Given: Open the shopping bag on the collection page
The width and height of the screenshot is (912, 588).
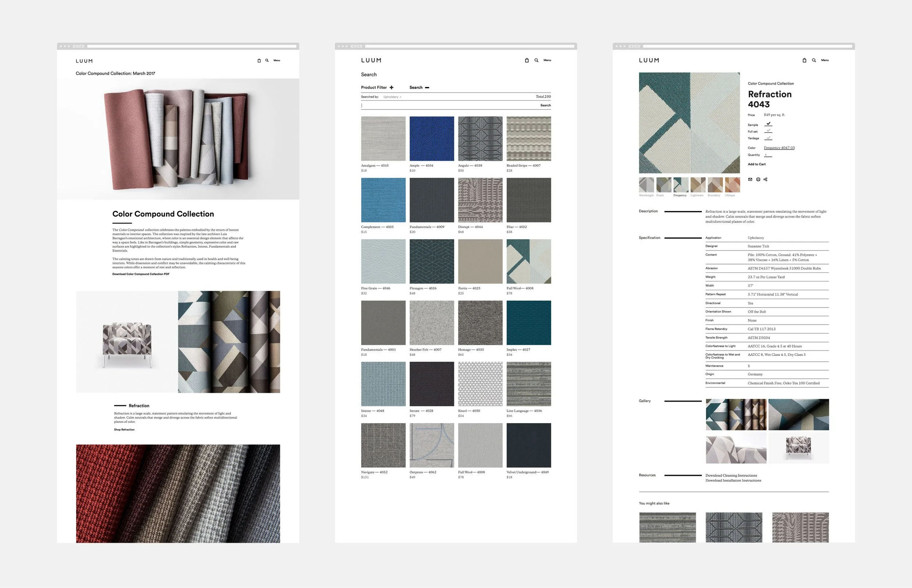Looking at the screenshot, I should point(259,60).
